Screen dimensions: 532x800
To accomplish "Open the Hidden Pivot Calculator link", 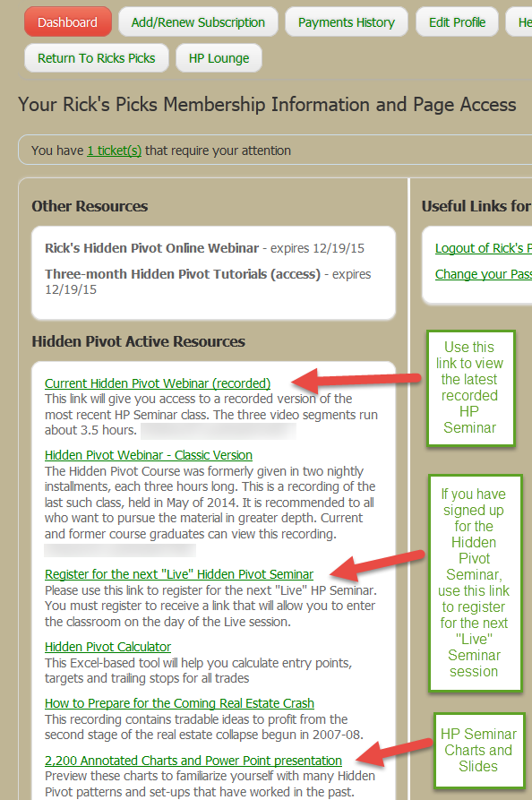I will pos(107,647).
